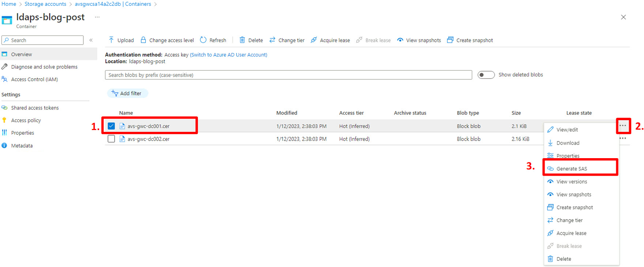Close the container blade with X

(624, 17)
